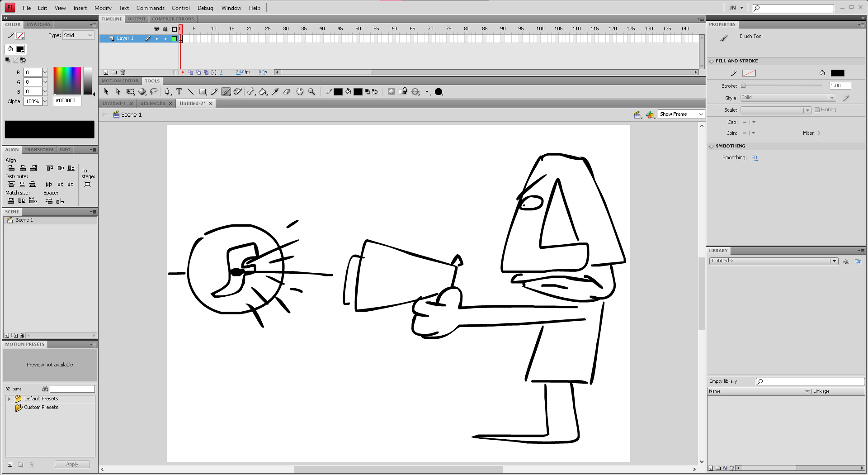Click the fill color swatch in Properties

coord(837,73)
